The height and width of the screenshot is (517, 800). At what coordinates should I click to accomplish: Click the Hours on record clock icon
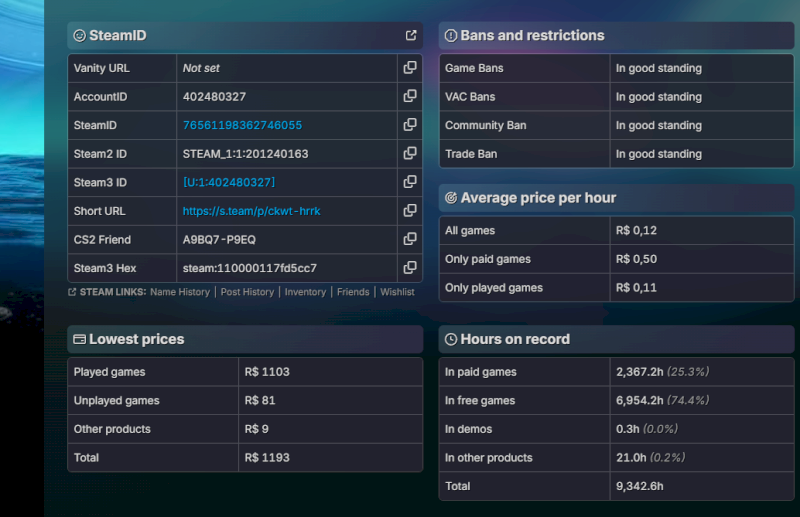click(451, 339)
